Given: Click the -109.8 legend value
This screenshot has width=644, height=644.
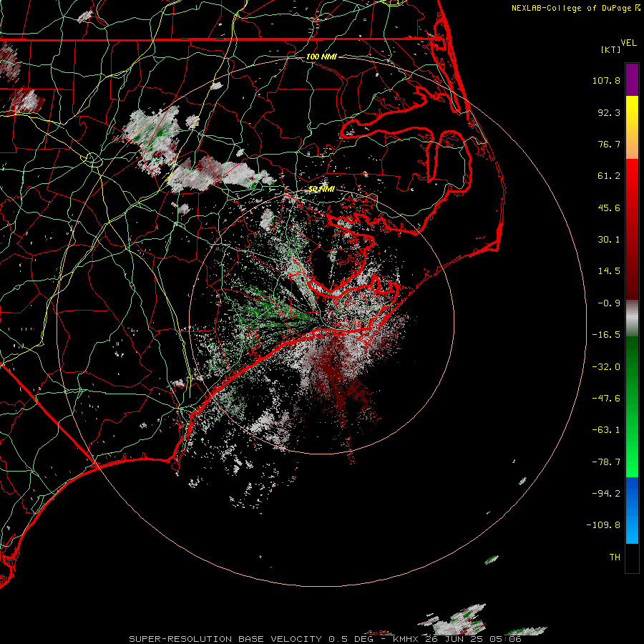Looking at the screenshot, I should click(x=603, y=525).
